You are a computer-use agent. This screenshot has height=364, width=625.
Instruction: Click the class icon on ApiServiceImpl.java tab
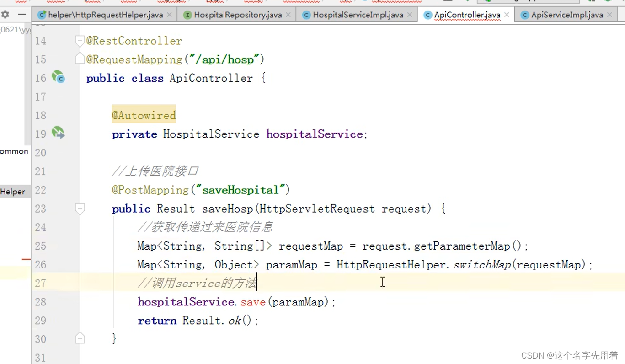pyautogui.click(x=524, y=15)
